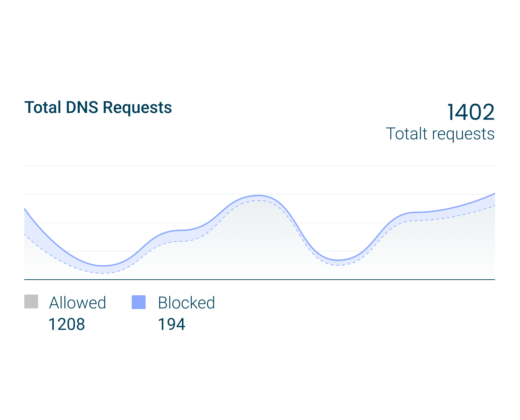Click the left starting point of the dashed line
This screenshot has height=420, width=520.
point(25,235)
